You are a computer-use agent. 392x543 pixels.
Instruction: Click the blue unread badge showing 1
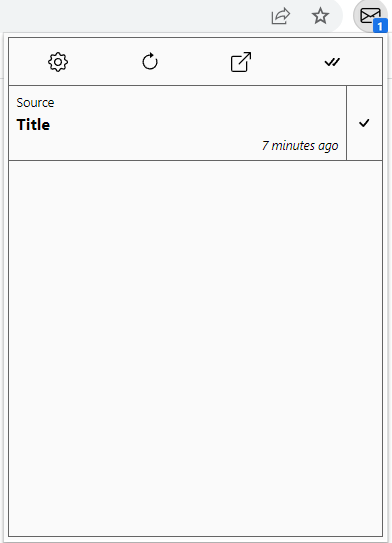tap(380, 26)
